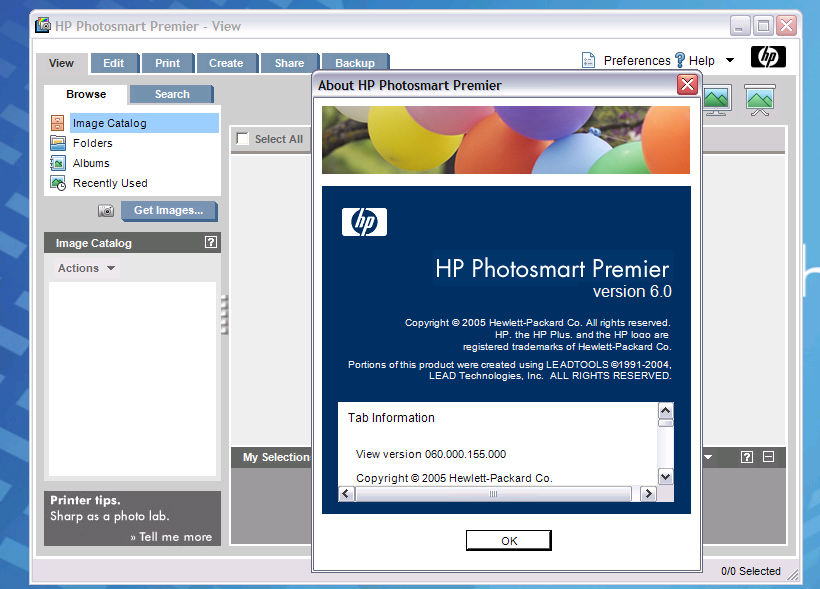The width and height of the screenshot is (820, 589).
Task: Click the Tab Information scroll right arrow
Action: pos(648,494)
